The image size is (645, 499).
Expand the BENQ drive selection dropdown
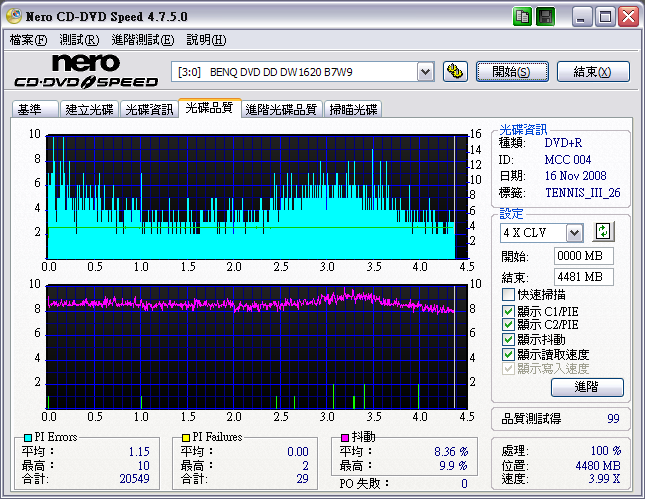click(425, 72)
